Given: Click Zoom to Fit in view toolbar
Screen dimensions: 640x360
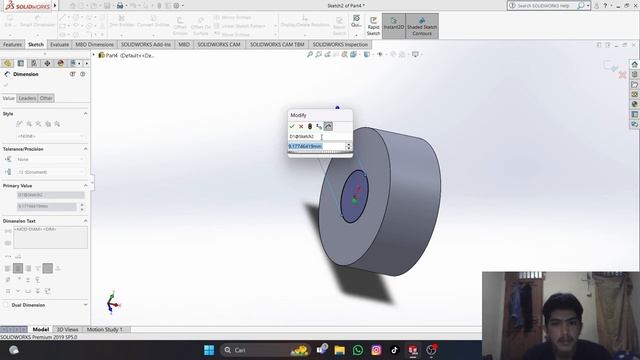Looking at the screenshot, I should [x=310, y=54].
